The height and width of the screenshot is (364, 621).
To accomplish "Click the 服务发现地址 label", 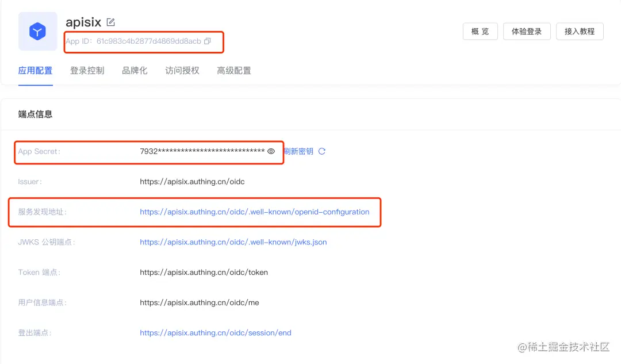I will [43, 212].
